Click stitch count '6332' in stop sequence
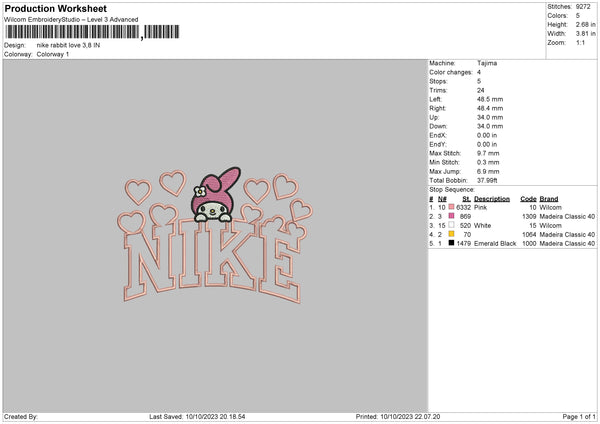Screen dimensions: 600x424 [x=464, y=207]
